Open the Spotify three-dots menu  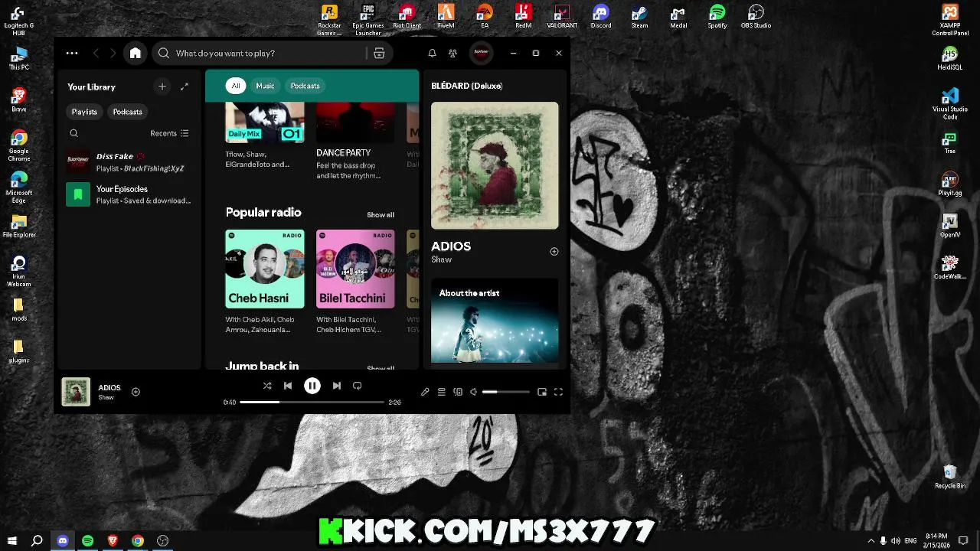pyautogui.click(x=72, y=53)
